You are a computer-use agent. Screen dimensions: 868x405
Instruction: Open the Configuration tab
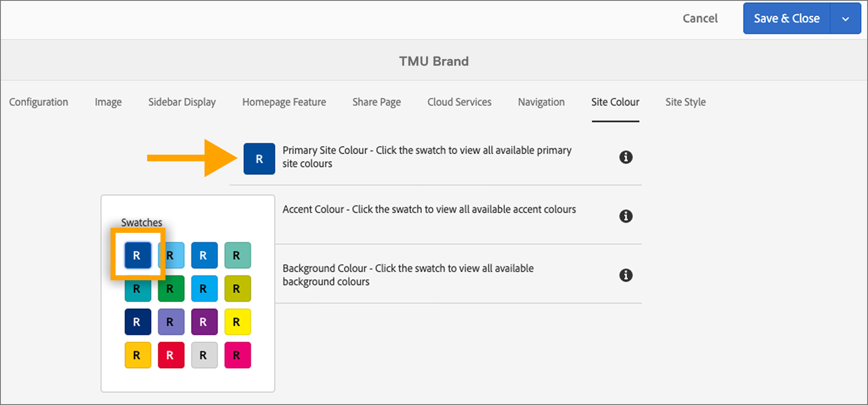(x=38, y=102)
